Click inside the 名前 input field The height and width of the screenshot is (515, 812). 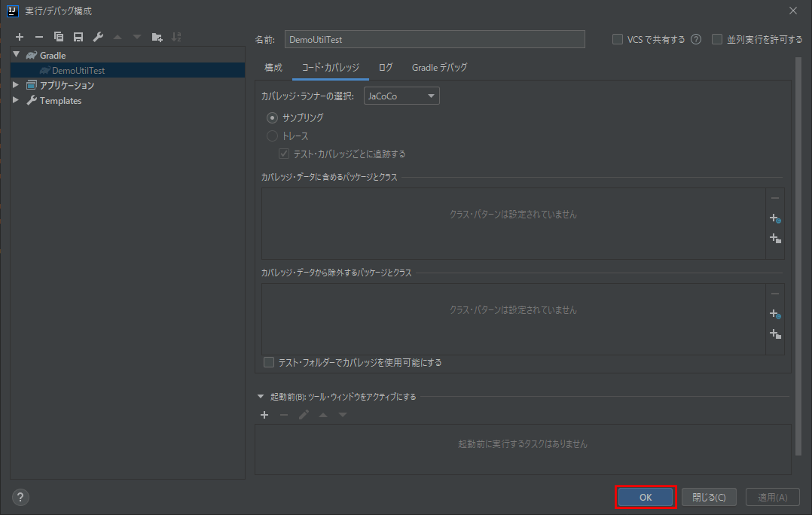point(435,38)
